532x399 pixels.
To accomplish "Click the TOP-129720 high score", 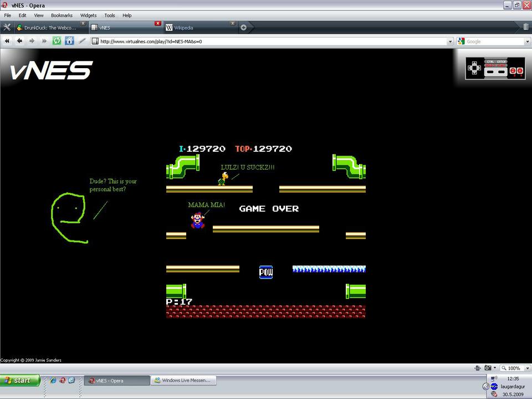I will click(x=264, y=149).
